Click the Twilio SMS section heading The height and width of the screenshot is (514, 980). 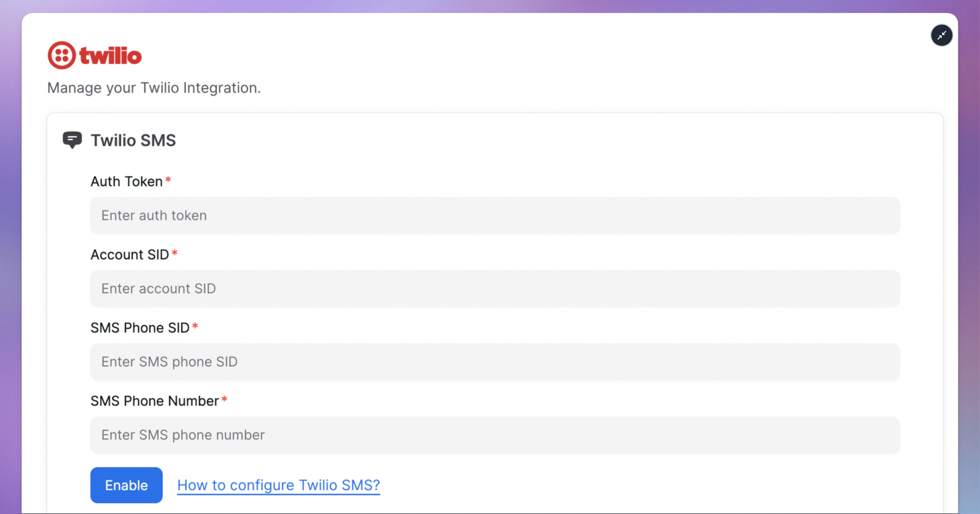134,140
